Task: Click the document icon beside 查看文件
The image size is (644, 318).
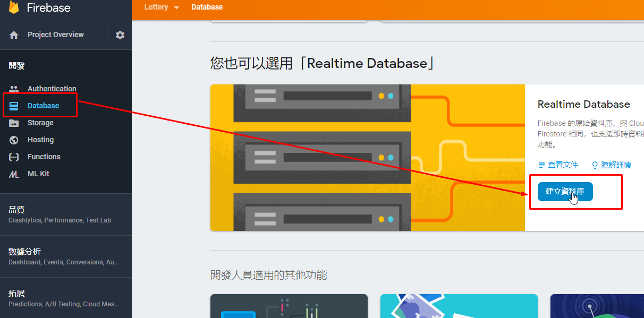Action: click(541, 165)
